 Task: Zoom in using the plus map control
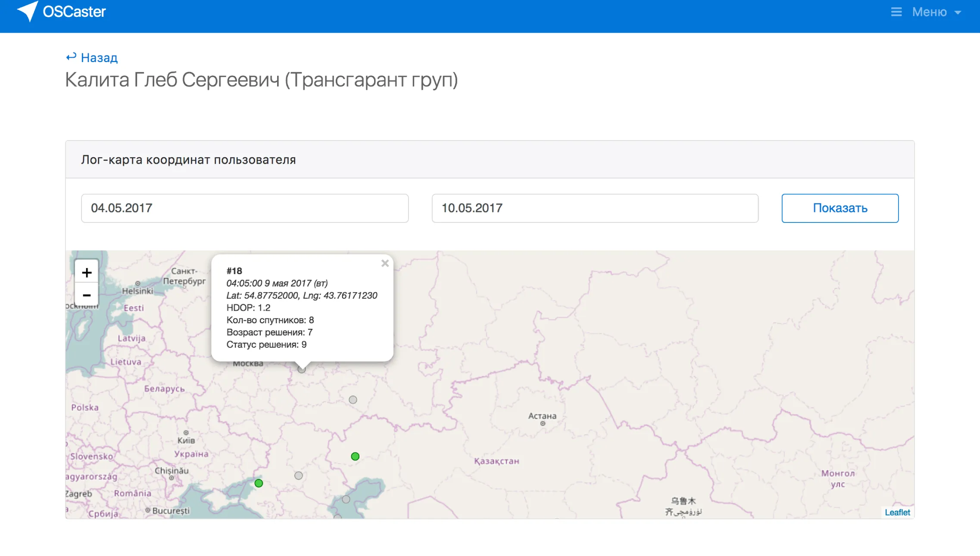(87, 272)
